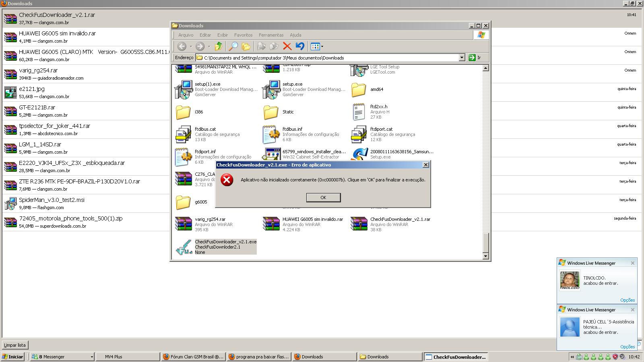Go up one folder level

219,46
